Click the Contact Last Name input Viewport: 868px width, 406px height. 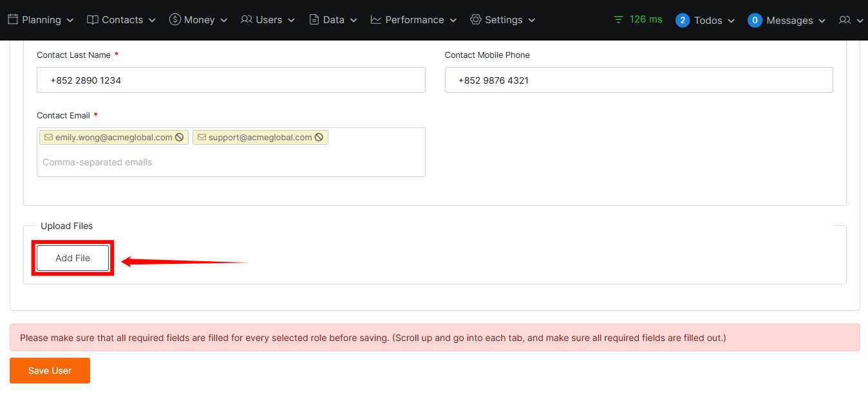231,80
